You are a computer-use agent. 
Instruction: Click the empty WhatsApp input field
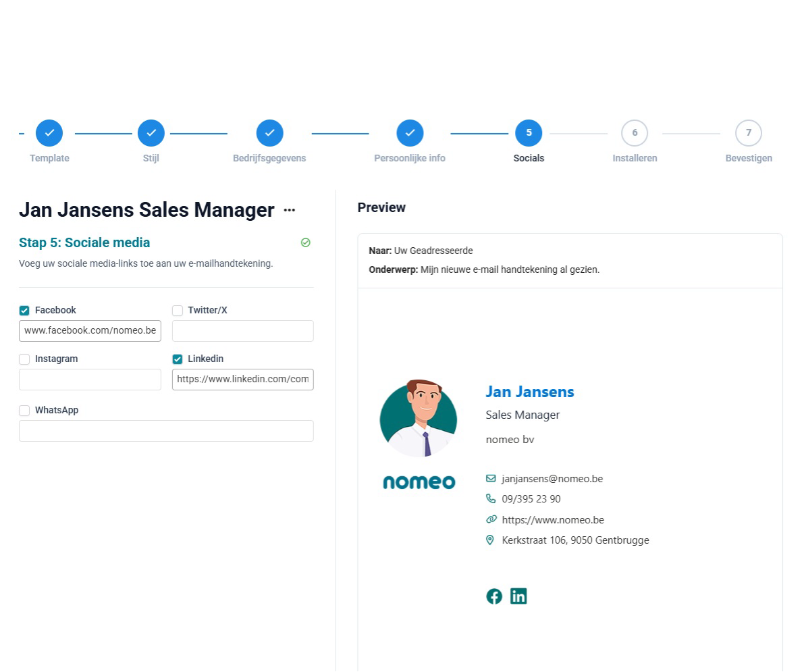166,431
